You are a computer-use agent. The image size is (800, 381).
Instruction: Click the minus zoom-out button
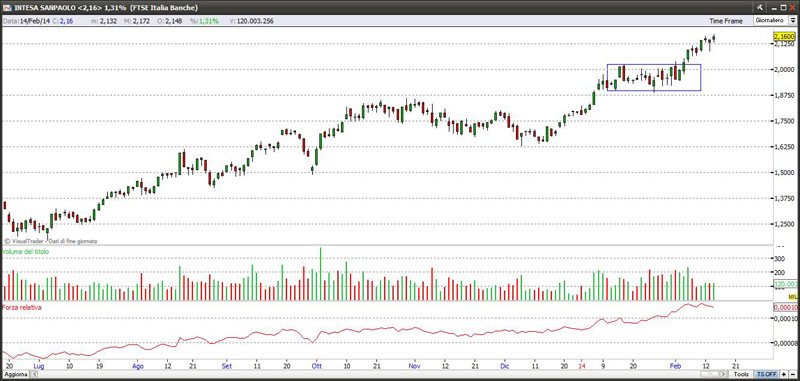tap(793, 374)
